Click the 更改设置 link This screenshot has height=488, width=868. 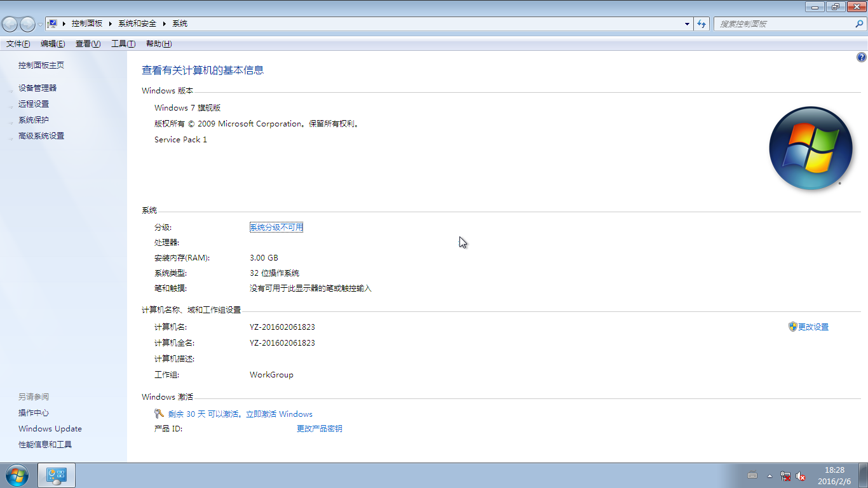coord(813,327)
